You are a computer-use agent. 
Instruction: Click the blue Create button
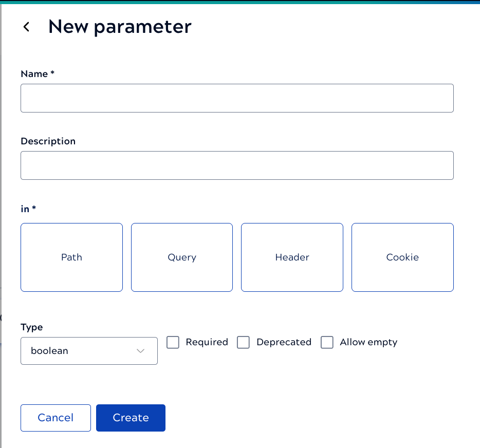[131, 418]
